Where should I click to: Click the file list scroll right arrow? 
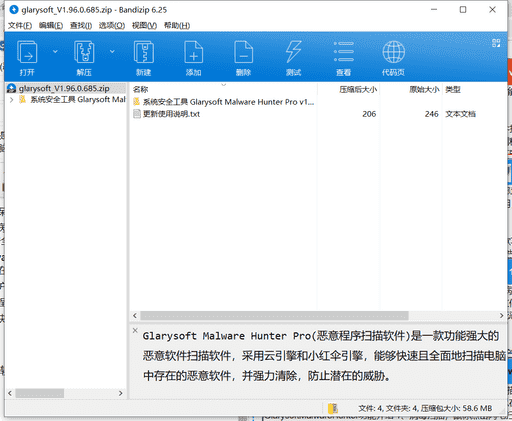click(x=501, y=315)
